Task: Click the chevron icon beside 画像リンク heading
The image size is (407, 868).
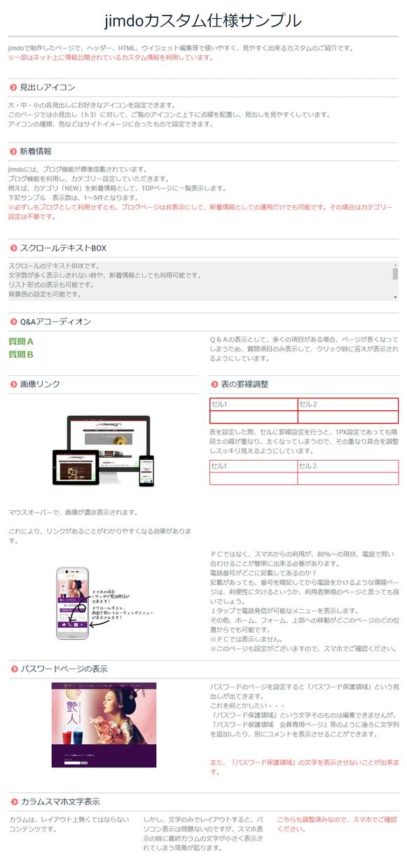Action: pos(13,384)
